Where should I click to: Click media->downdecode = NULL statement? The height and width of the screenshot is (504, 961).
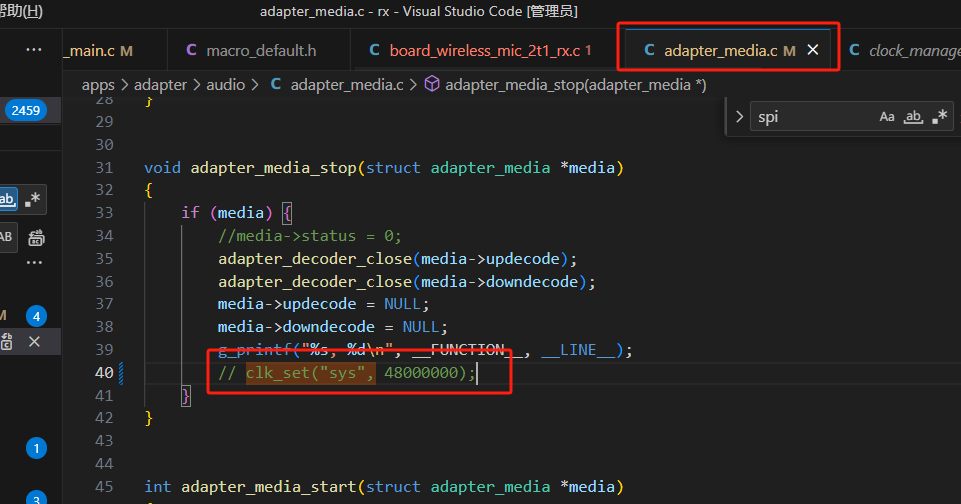[x=333, y=327]
